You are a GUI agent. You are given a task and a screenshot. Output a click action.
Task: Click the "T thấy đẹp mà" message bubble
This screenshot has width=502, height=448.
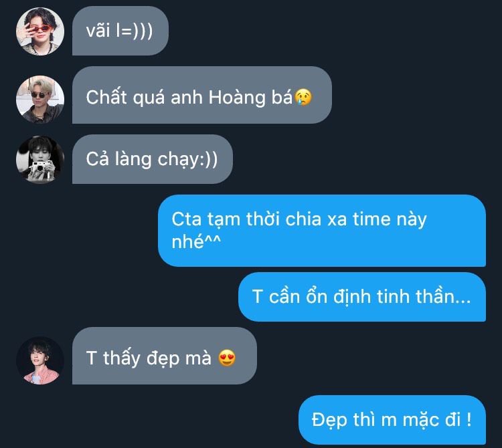165,356
